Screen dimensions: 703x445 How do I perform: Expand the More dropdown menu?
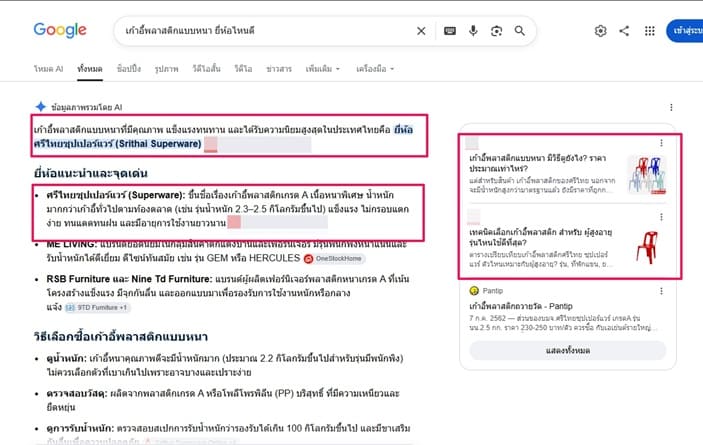click(323, 69)
